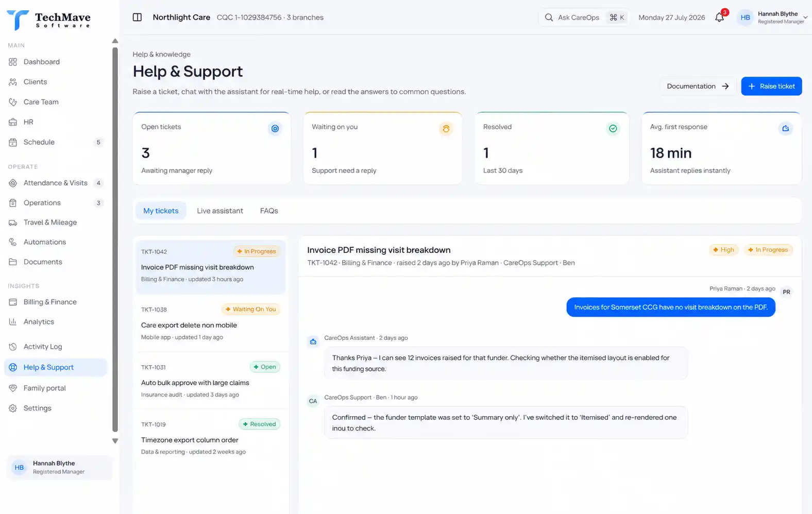Expand Hannah Blythe account menu chevron
This screenshot has height=514, width=812.
coord(805,18)
